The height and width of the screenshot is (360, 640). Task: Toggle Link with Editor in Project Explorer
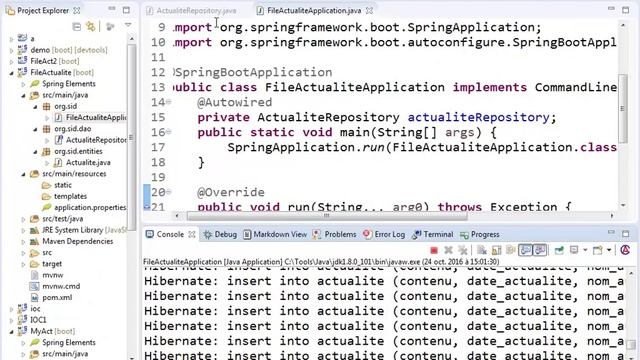click(x=91, y=27)
